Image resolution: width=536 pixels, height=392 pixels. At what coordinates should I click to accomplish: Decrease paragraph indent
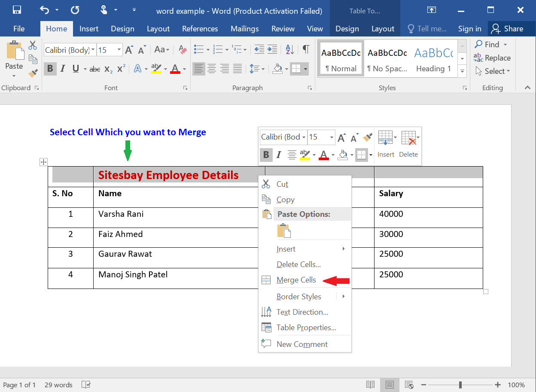point(259,49)
